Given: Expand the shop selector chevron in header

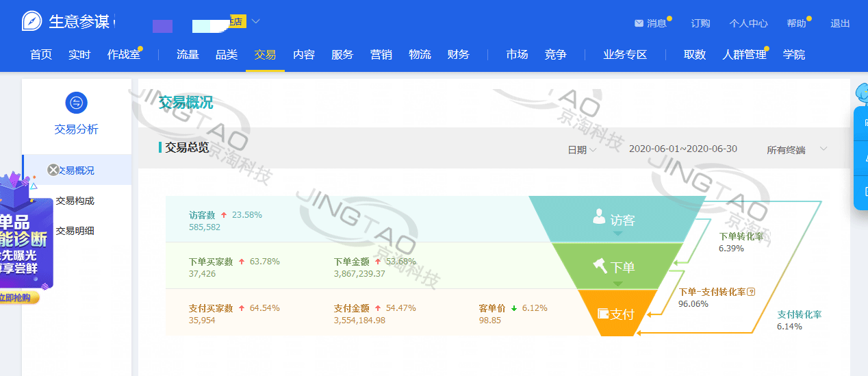Looking at the screenshot, I should point(255,21).
